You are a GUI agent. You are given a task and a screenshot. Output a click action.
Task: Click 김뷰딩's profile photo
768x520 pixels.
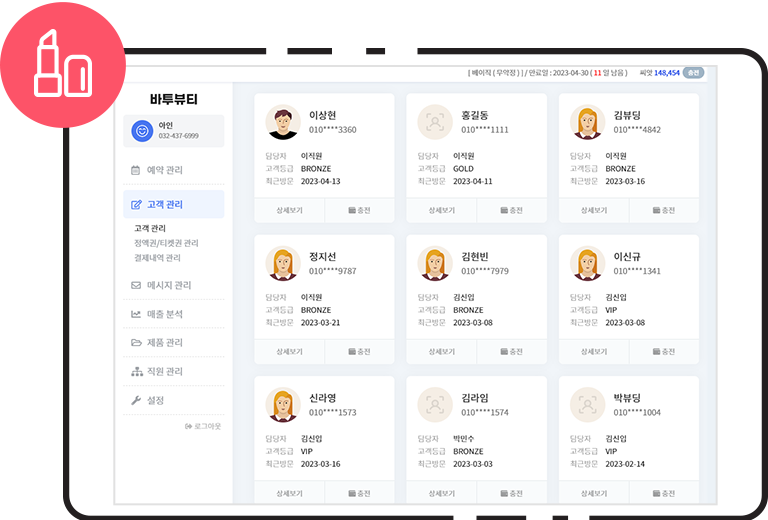pyautogui.click(x=588, y=122)
